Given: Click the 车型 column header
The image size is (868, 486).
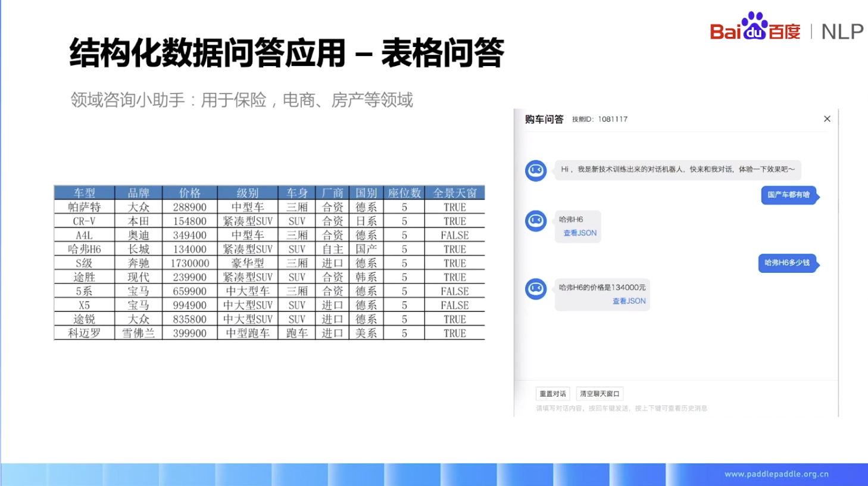Looking at the screenshot, I should [x=85, y=192].
